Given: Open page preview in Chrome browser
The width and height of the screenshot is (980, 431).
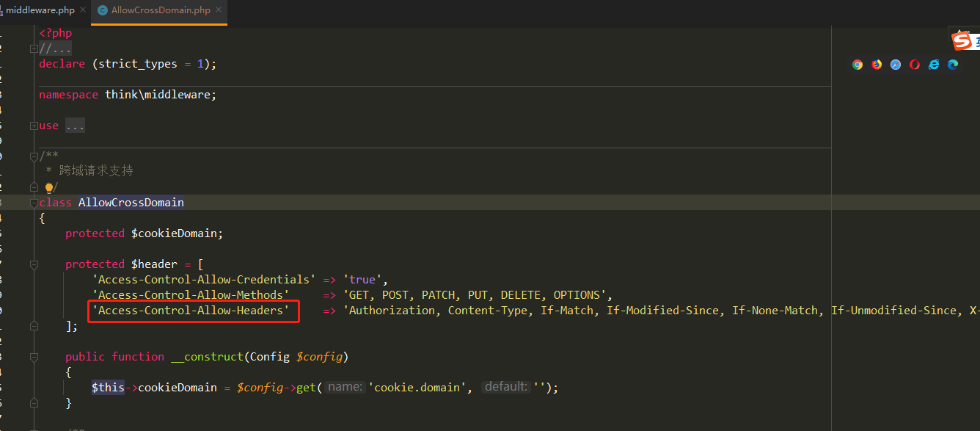Looking at the screenshot, I should point(857,65).
